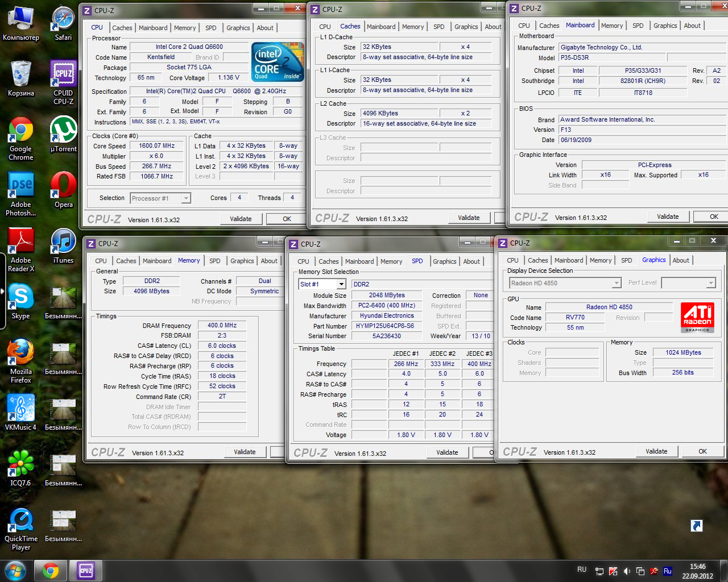The width and height of the screenshot is (728, 582).
Task: Open Graphics tab in Memory window
Action: pyautogui.click(x=242, y=261)
